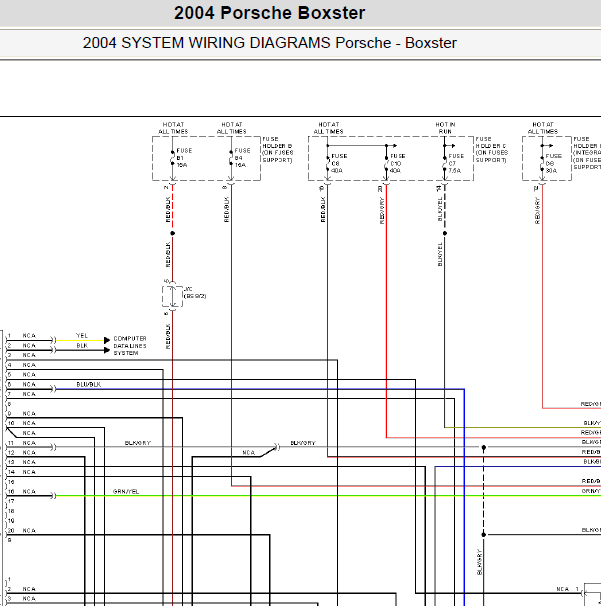Select the 'GRN/YEL' wire label at pin 16
Image resolution: width=601 pixels, height=606 pixels.
[x=126, y=491]
